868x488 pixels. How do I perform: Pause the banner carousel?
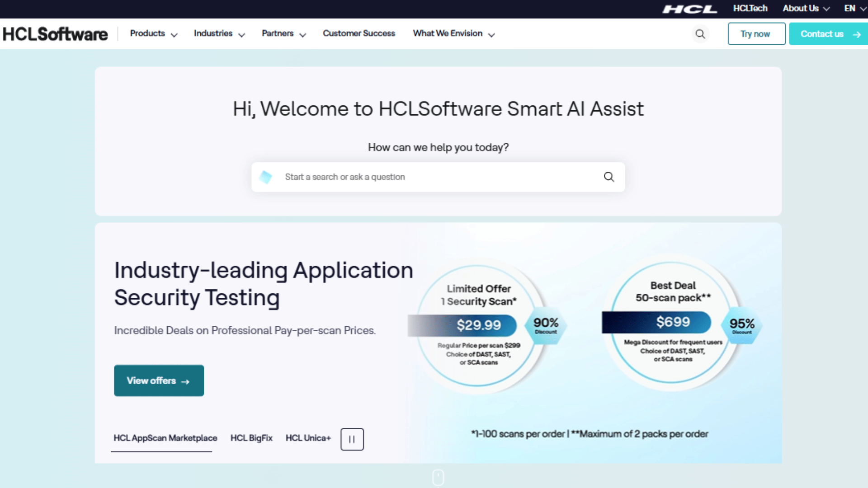(352, 439)
